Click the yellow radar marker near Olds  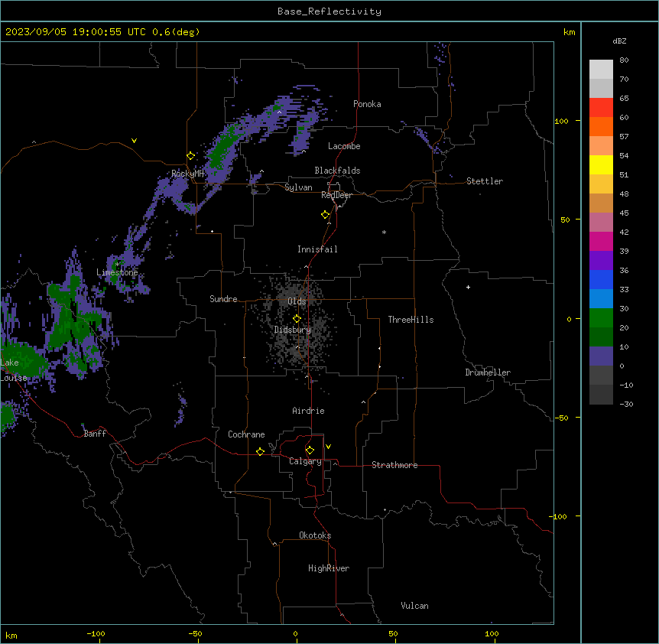click(297, 319)
